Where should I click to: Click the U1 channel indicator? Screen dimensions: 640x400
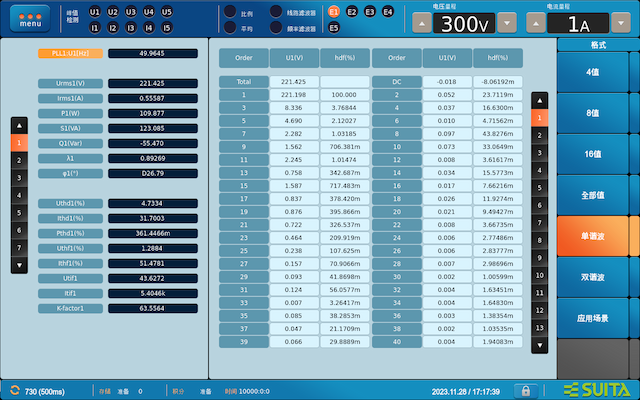point(95,12)
